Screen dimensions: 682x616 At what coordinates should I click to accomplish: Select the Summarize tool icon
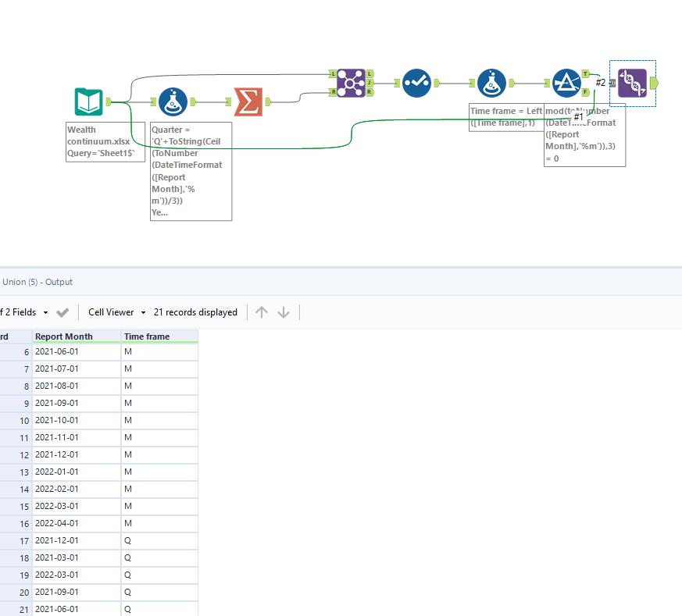[x=248, y=102]
